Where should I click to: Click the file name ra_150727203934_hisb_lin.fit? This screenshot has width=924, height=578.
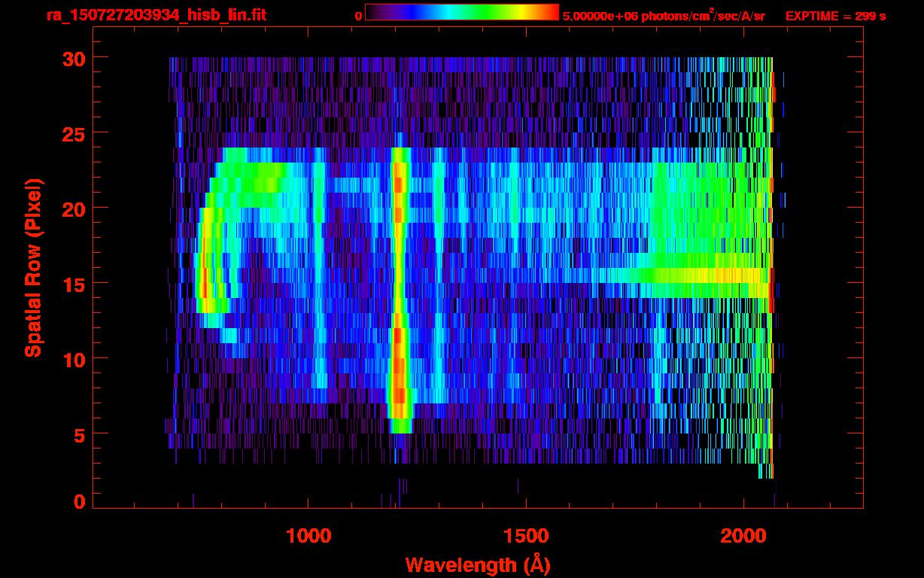coord(156,15)
